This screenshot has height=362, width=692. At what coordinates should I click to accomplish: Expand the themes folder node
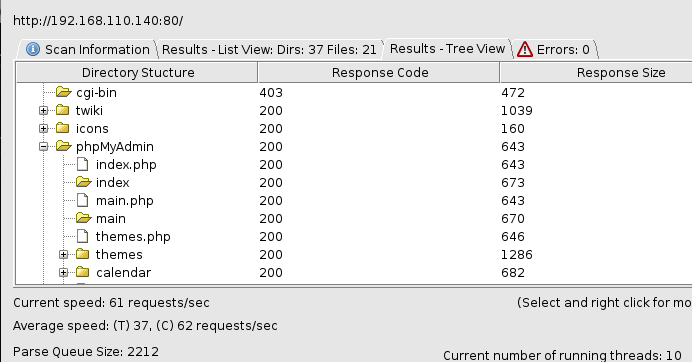64,255
